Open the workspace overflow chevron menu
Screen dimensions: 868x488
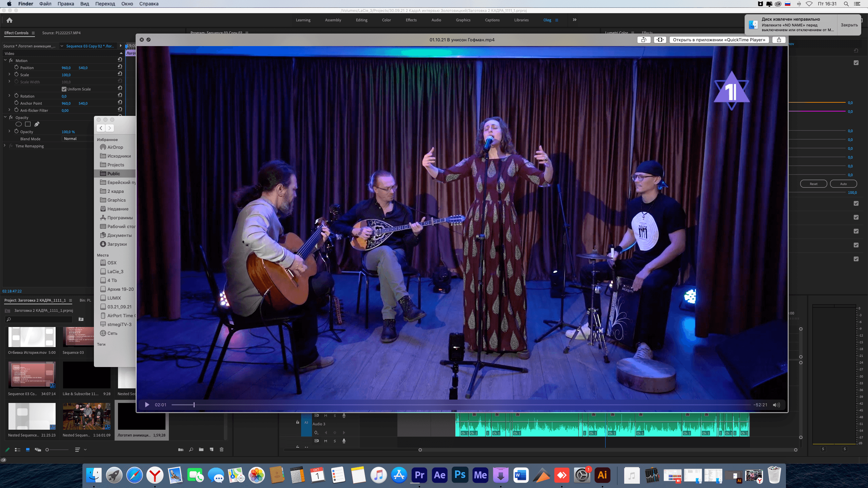point(575,20)
